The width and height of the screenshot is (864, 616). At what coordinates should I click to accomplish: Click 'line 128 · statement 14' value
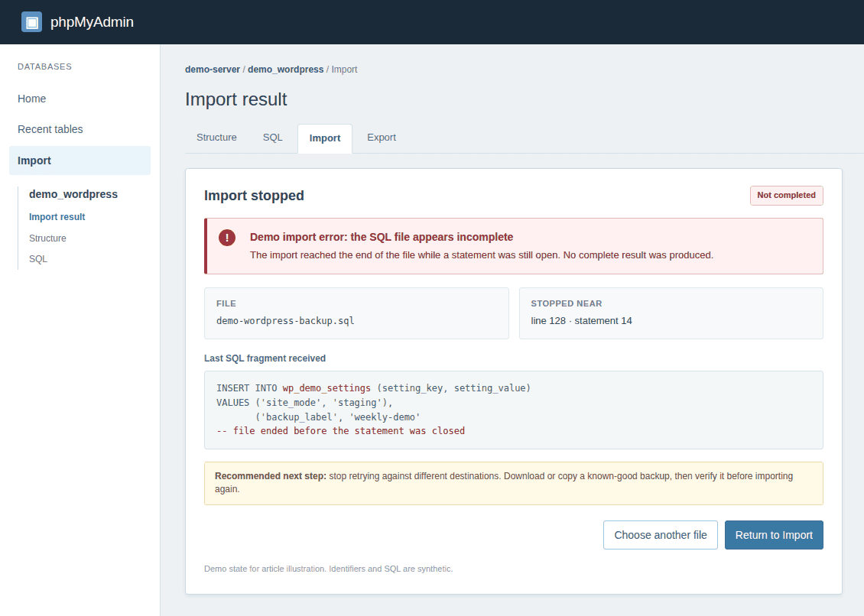pos(581,321)
